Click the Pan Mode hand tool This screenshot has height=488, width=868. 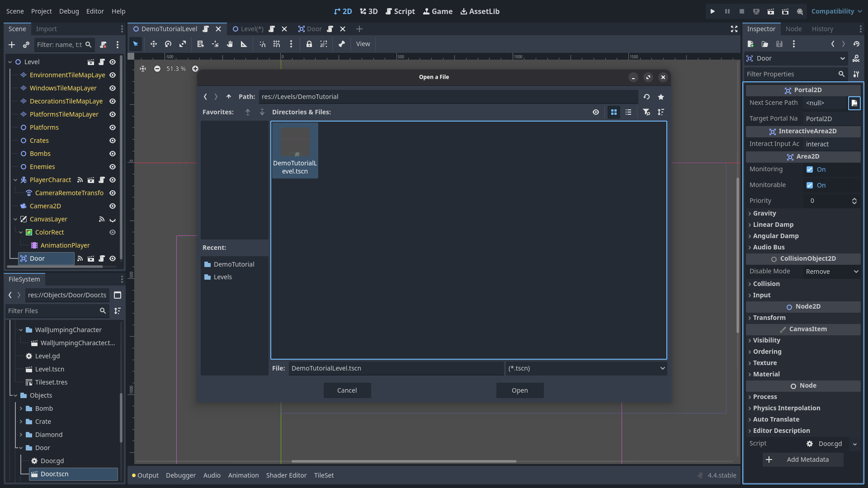pos(230,44)
